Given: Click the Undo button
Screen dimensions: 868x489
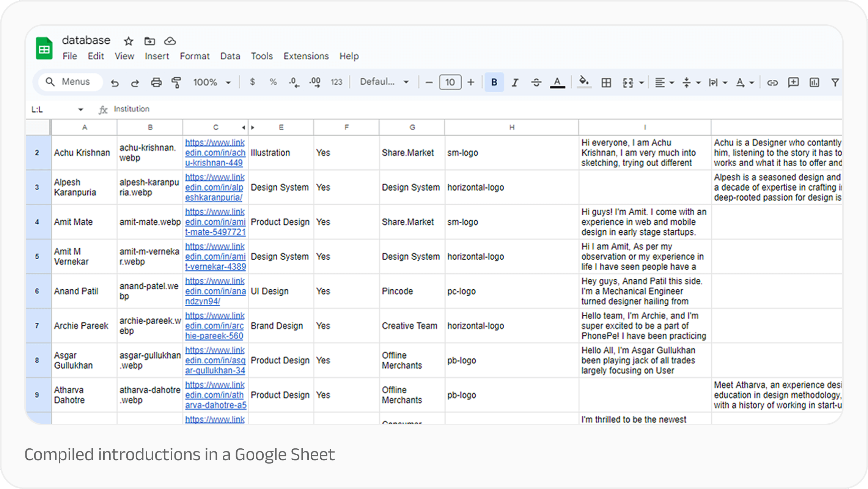Looking at the screenshot, I should click(115, 82).
